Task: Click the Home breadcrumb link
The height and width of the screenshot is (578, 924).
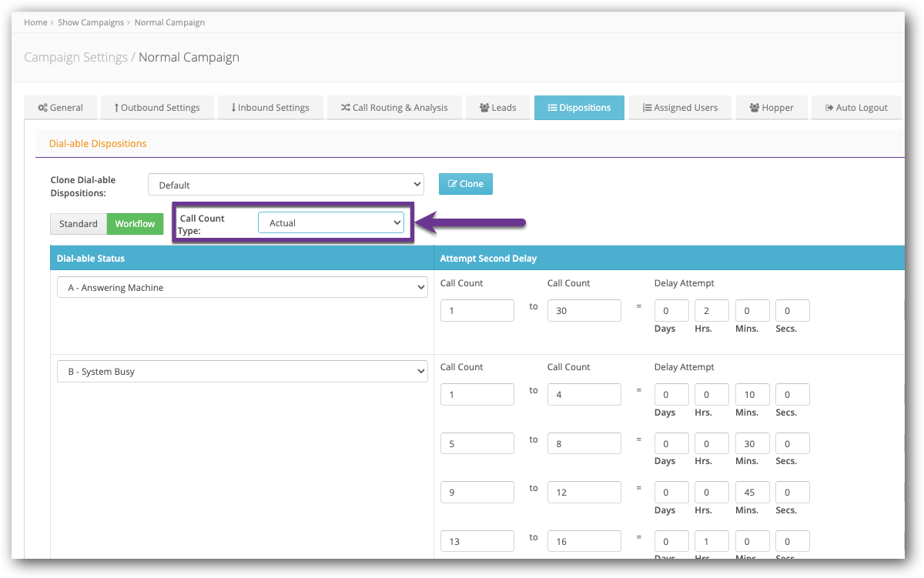Action: click(35, 22)
